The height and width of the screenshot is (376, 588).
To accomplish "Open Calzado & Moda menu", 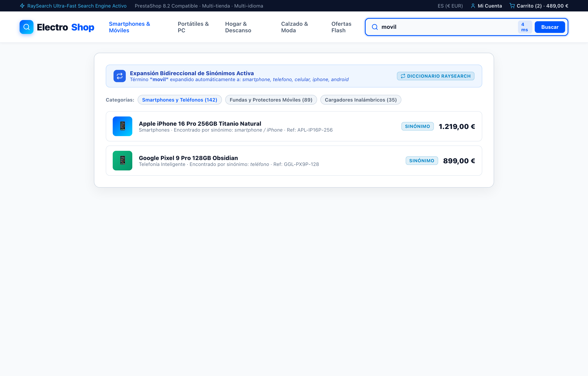I will (294, 27).
